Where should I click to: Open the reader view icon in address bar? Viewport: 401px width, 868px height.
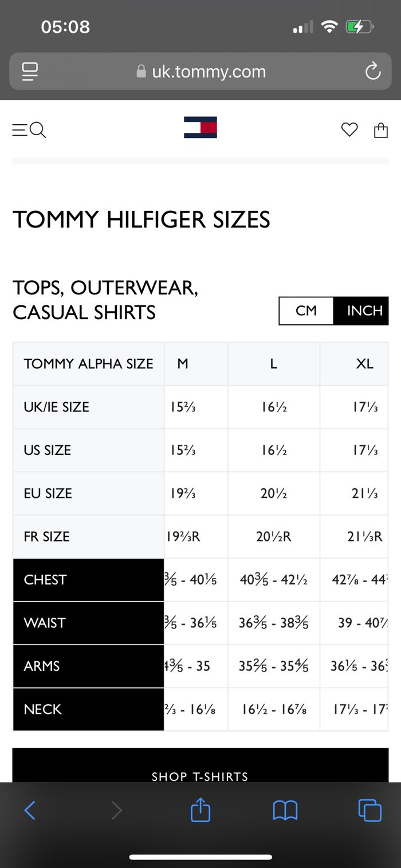(30, 72)
